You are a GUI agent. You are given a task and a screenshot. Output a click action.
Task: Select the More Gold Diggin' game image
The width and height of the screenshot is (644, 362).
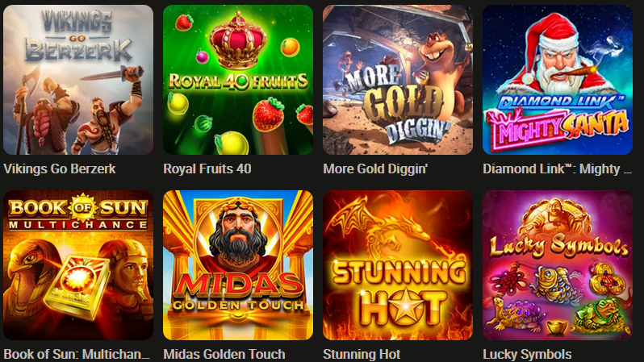pos(398,80)
